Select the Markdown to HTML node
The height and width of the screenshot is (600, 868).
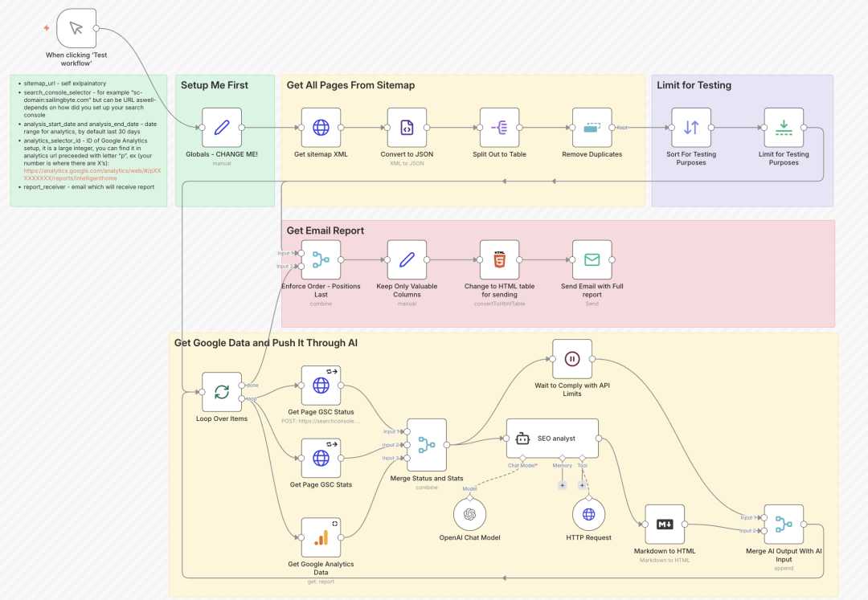pyautogui.click(x=665, y=524)
